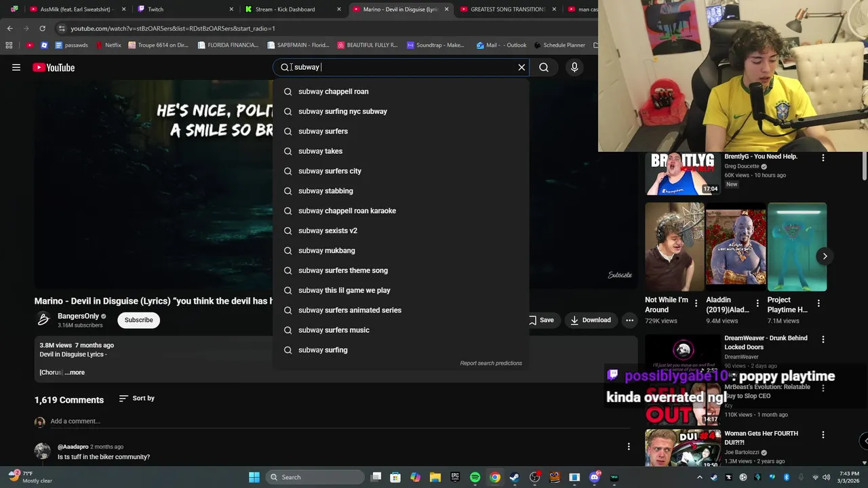This screenshot has width=868, height=488.
Task: Subscribe to the BangersOnly channel
Action: coord(138,320)
